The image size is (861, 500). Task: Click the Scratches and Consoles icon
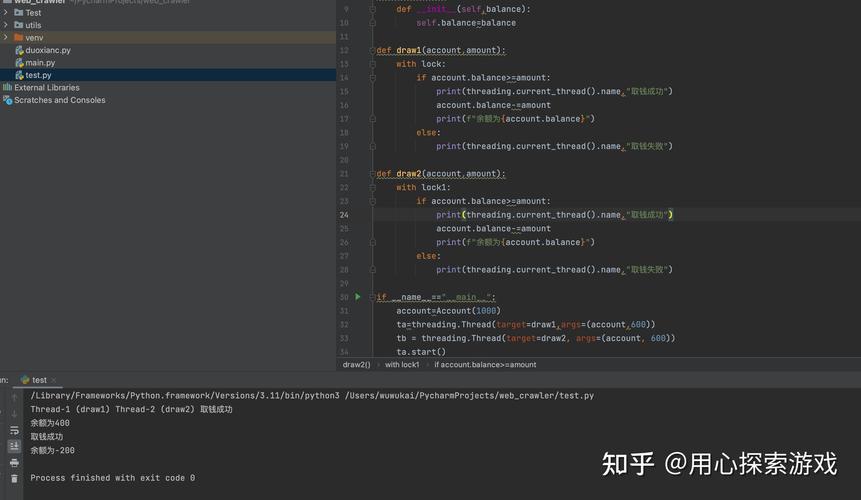(8, 100)
